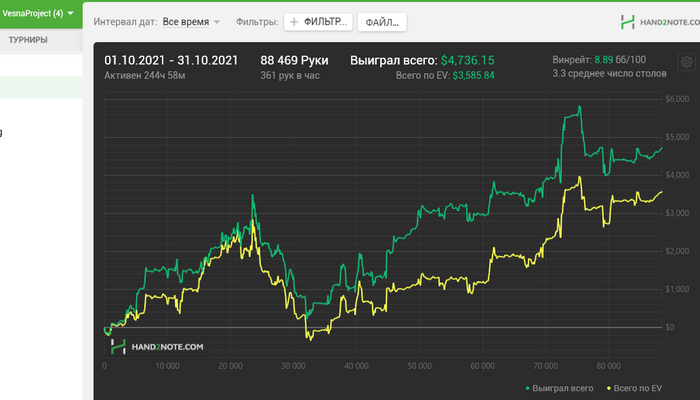Open chart settings gear icon

tap(687, 62)
